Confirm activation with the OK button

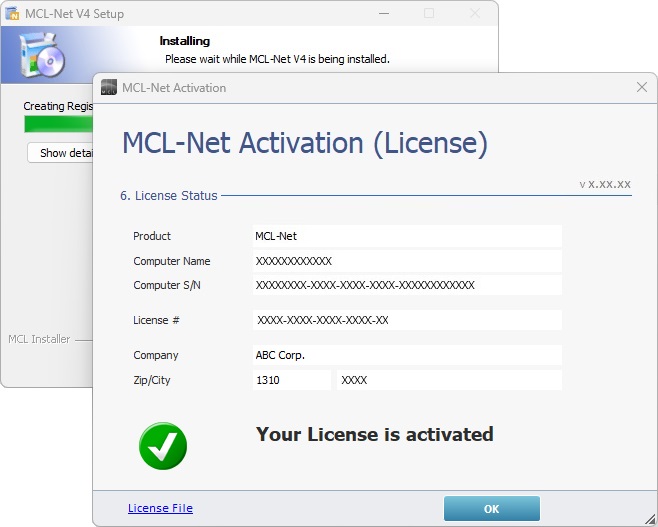tap(492, 509)
